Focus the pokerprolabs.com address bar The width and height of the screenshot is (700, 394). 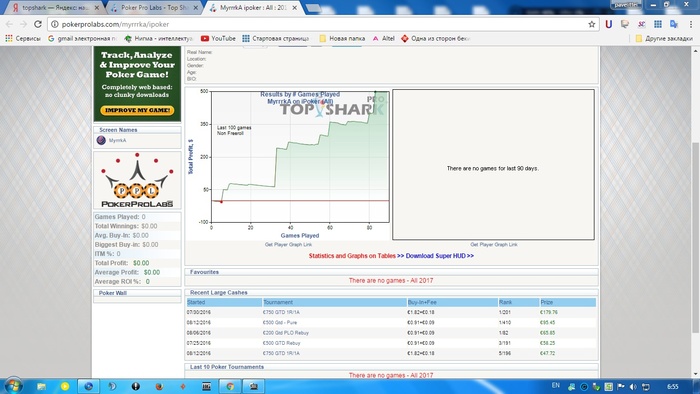pos(321,24)
